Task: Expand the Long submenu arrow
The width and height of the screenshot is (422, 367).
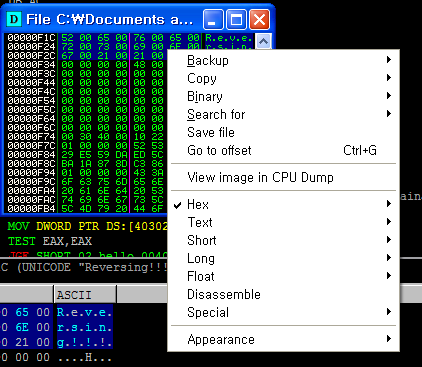Action: tap(389, 258)
